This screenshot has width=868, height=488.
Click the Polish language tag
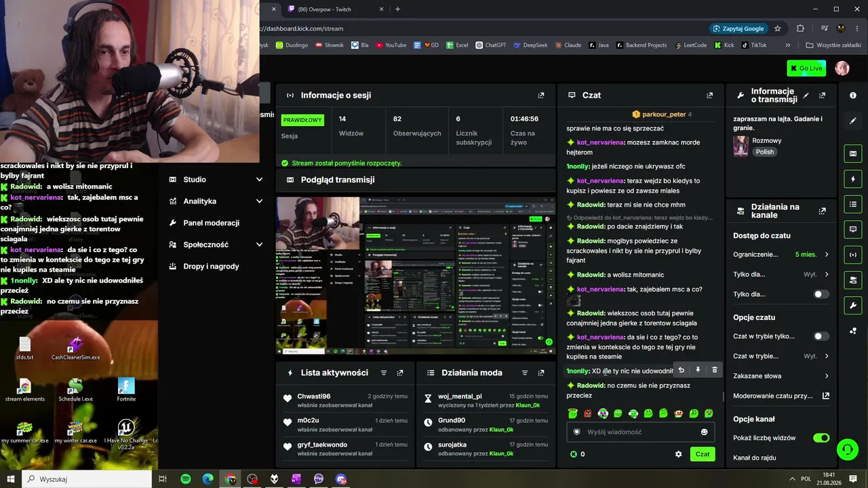click(765, 152)
